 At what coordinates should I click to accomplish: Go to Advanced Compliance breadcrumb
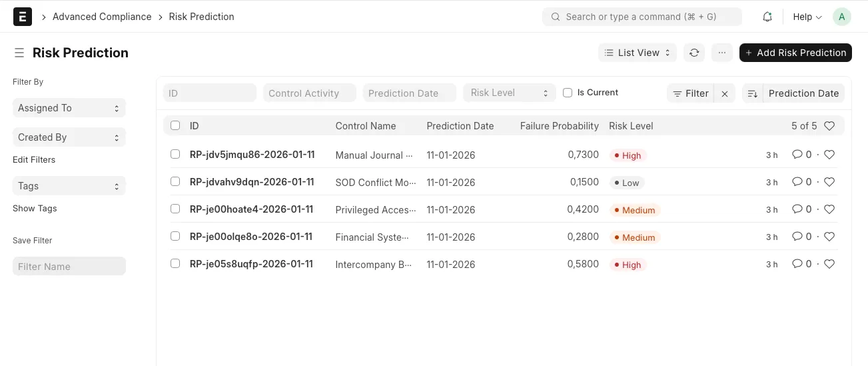[102, 17]
